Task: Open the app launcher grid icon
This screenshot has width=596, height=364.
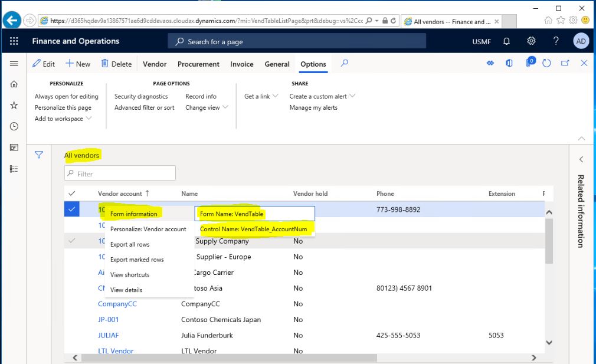Action: (14, 41)
